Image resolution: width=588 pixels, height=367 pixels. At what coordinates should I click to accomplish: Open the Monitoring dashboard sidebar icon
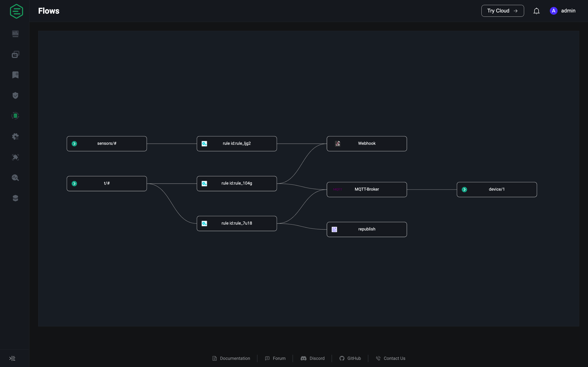(x=15, y=33)
